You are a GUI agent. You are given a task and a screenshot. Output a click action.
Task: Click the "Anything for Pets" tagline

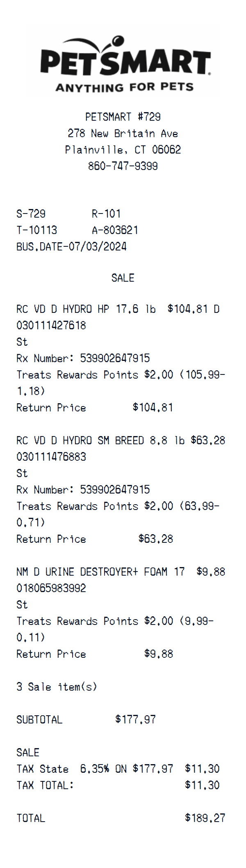[124, 87]
